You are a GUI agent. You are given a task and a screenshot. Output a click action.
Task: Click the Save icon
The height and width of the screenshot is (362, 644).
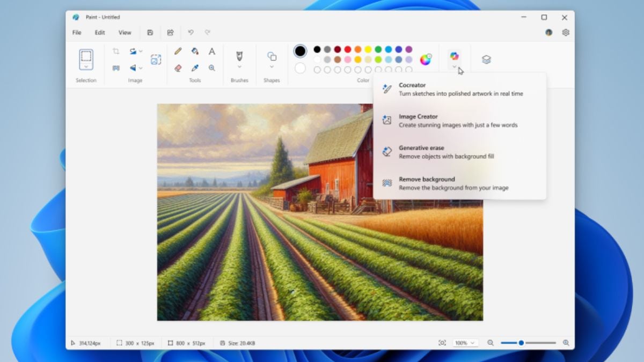click(150, 33)
